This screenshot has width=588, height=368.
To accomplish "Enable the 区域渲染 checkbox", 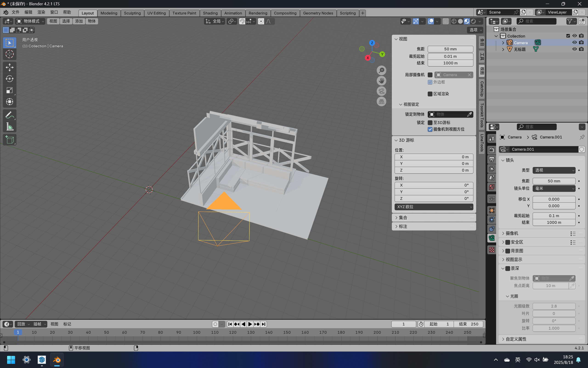I will pyautogui.click(x=430, y=94).
